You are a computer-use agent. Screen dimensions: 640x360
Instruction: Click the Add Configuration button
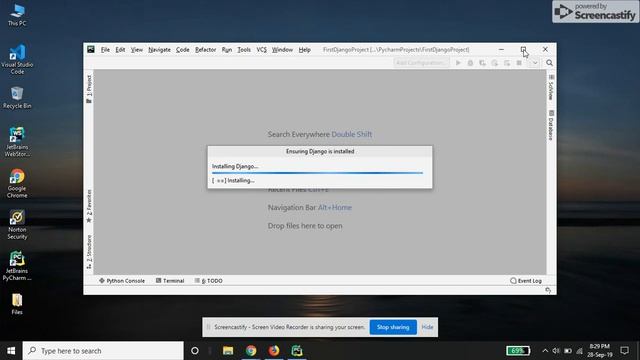[x=421, y=63]
